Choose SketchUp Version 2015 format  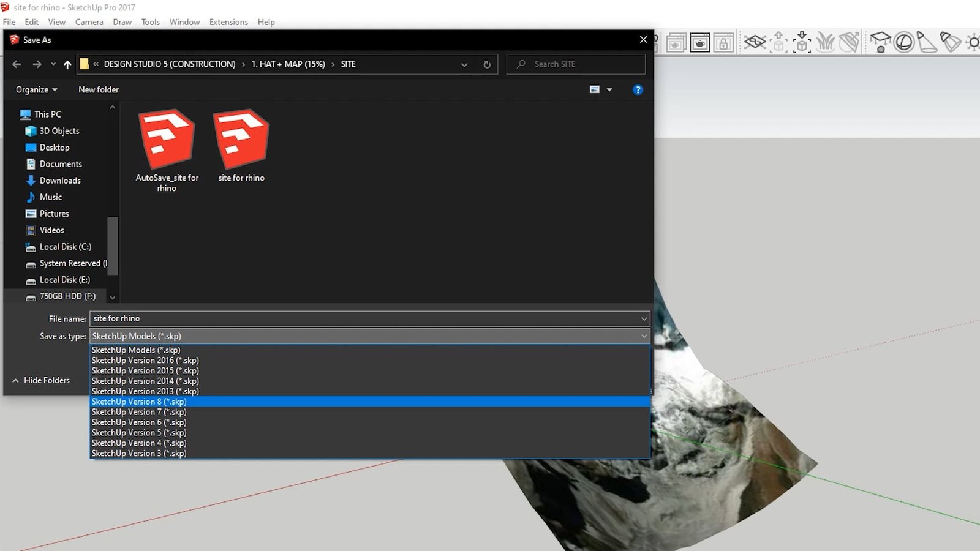tap(370, 371)
